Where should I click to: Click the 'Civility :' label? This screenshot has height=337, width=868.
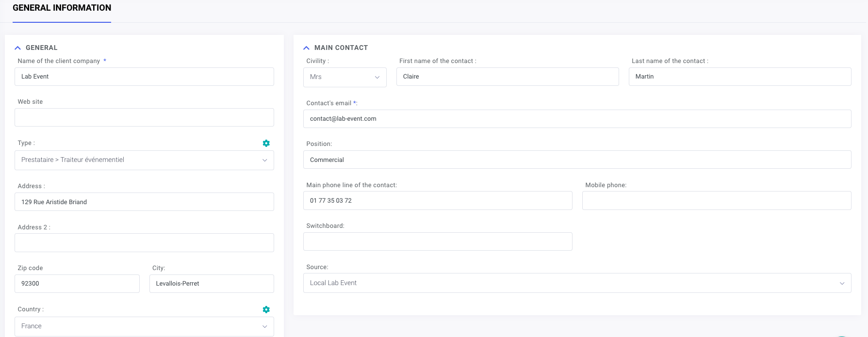(318, 61)
